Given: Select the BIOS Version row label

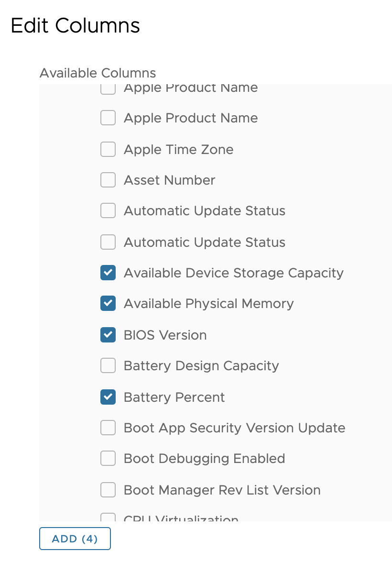Looking at the screenshot, I should click(165, 335).
